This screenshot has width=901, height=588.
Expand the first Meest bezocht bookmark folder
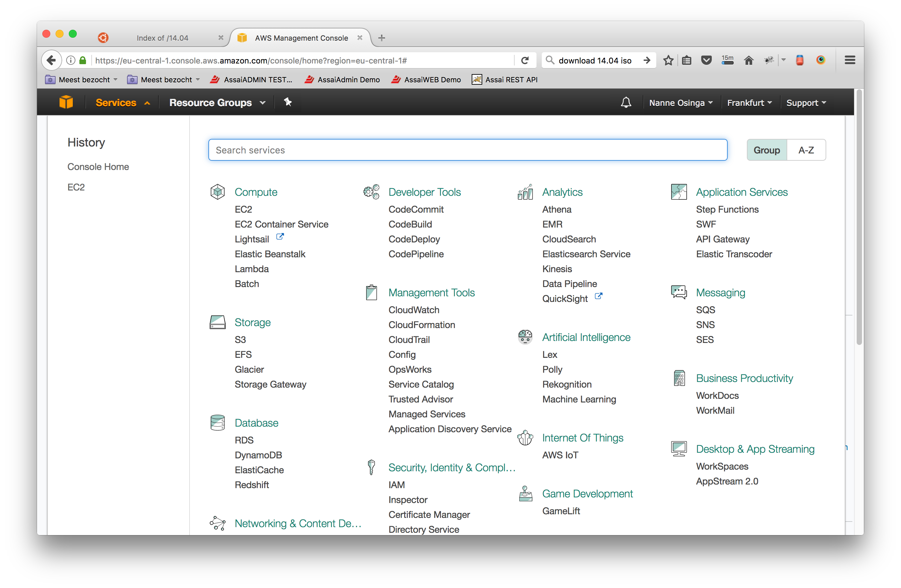[81, 79]
